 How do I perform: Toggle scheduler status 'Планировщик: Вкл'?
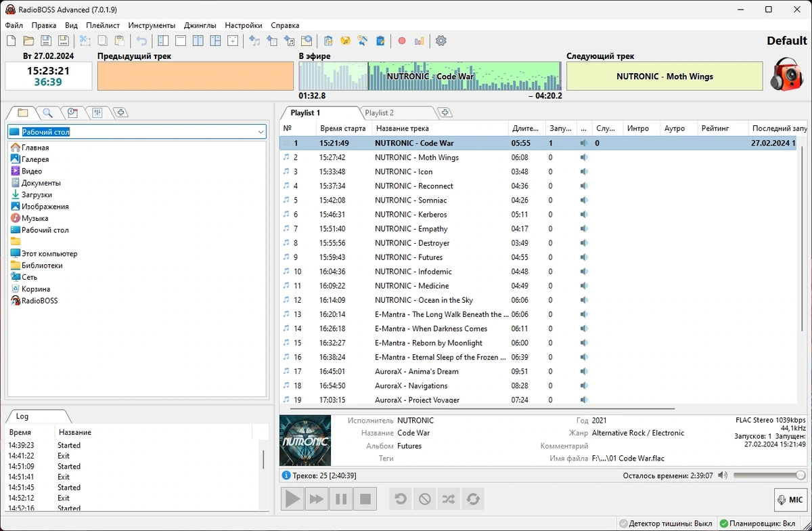[x=757, y=524]
